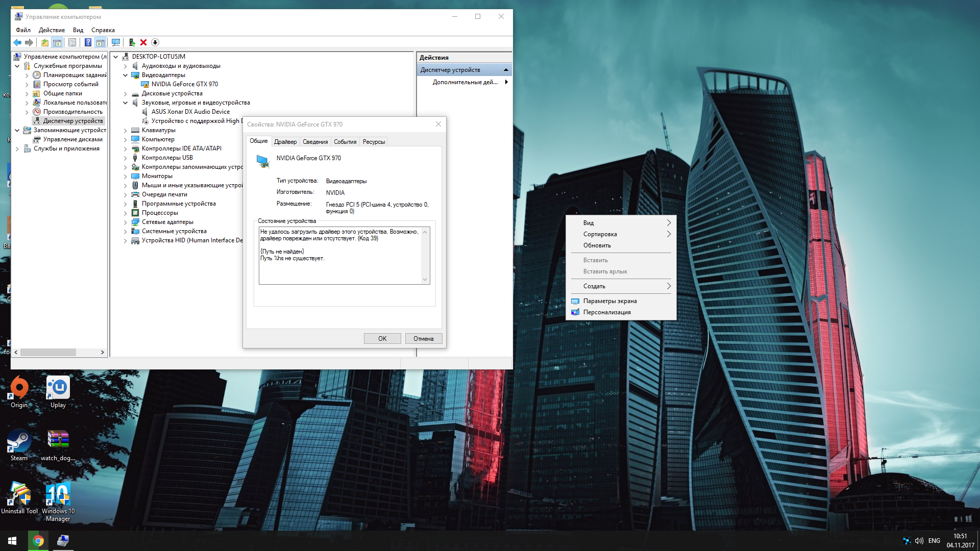Click the blue Back arrow in toolbar
Viewport: 980px width, 551px height.
coord(17,42)
